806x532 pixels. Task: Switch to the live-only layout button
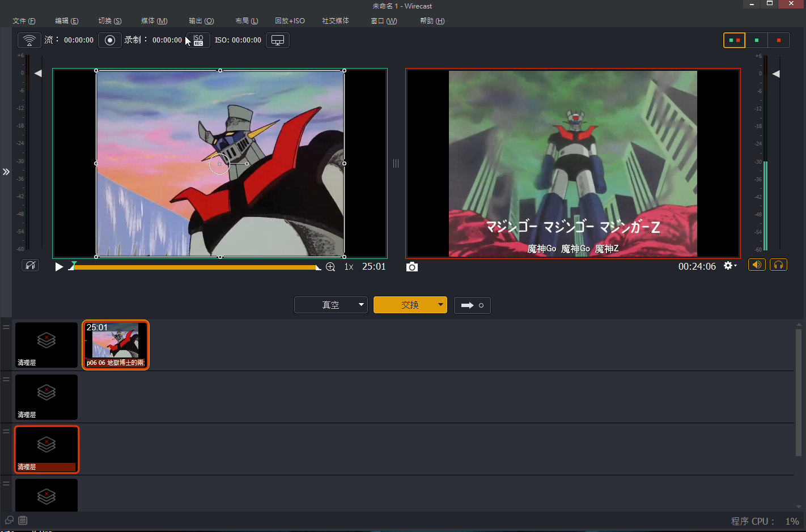[779, 40]
